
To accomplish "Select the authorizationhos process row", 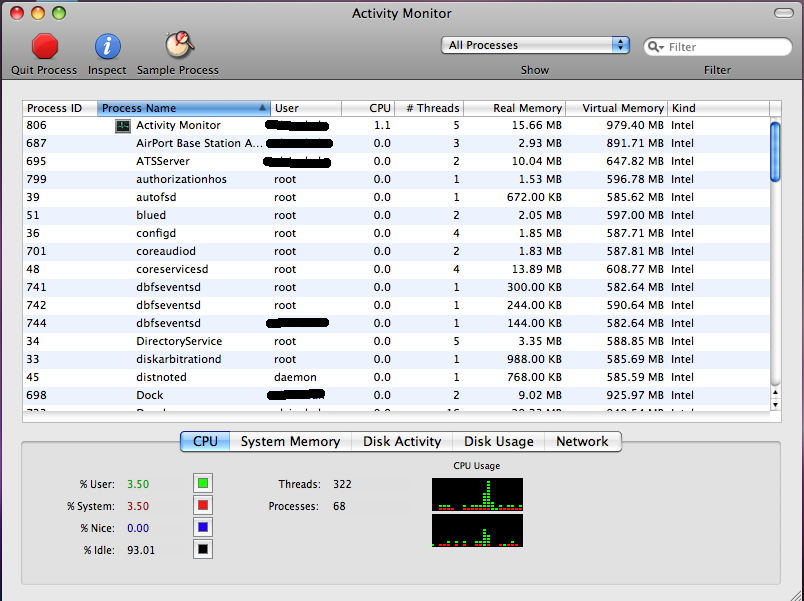I will click(396, 179).
